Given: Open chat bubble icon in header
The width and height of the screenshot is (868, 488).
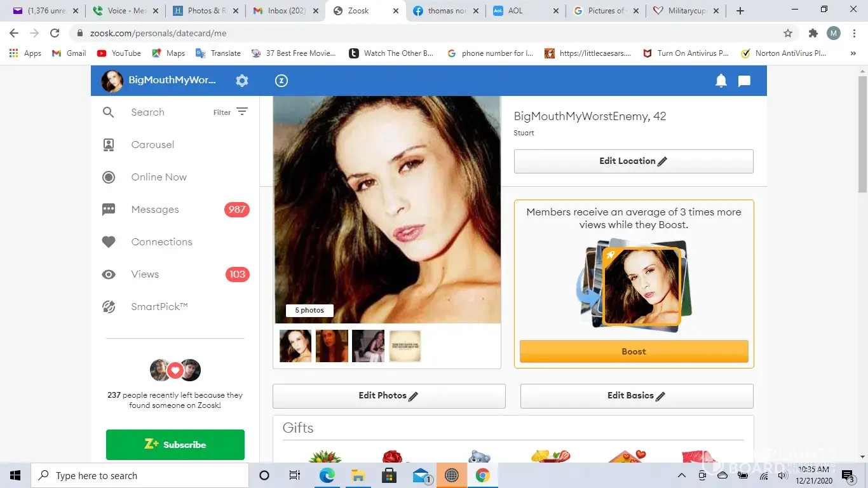Looking at the screenshot, I should 744,81.
